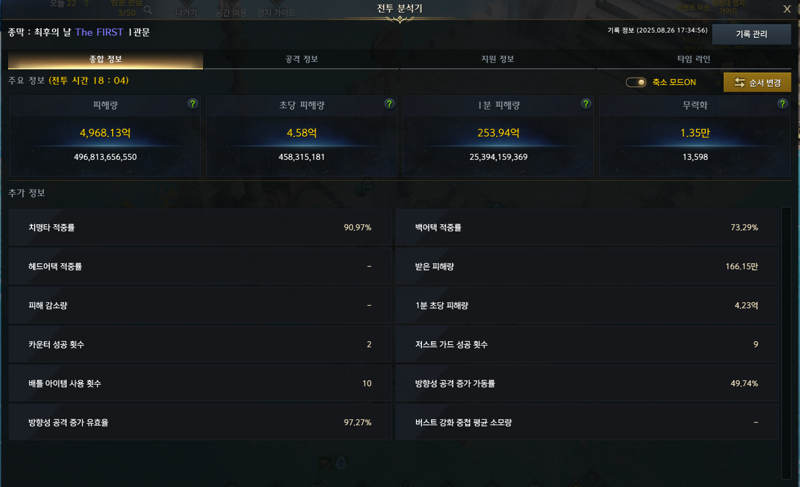Image resolution: width=800 pixels, height=487 pixels.
Task: Select the 치명타 적중률 row
Action: point(200,227)
